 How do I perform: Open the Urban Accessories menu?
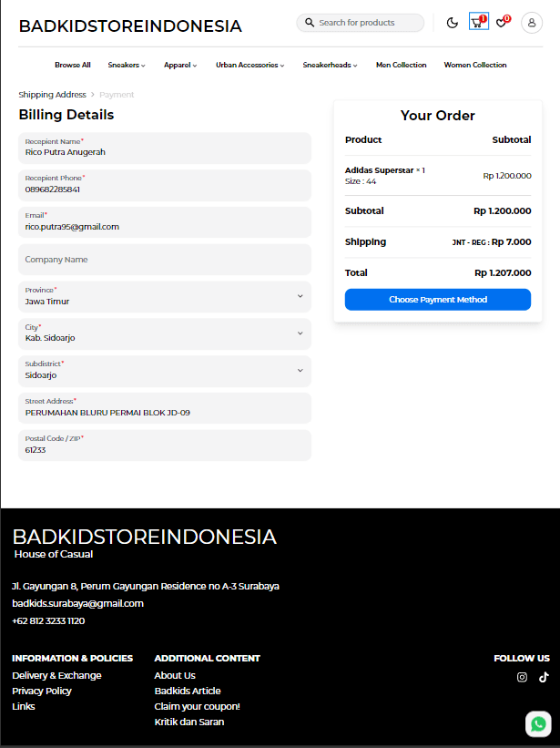pos(249,66)
